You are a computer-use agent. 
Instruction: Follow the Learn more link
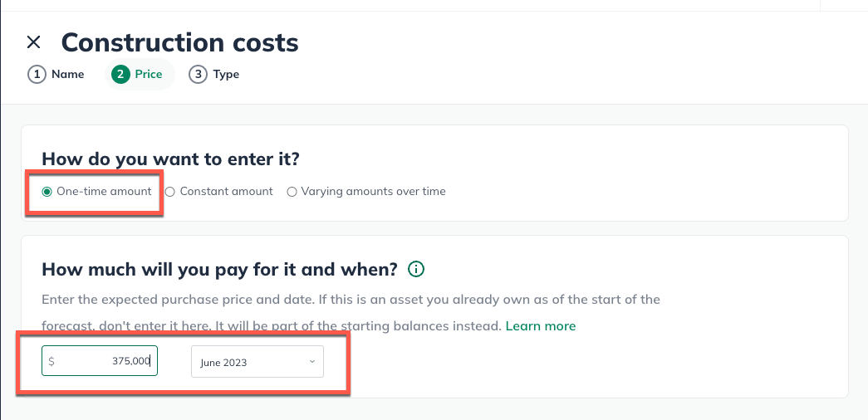coord(540,326)
